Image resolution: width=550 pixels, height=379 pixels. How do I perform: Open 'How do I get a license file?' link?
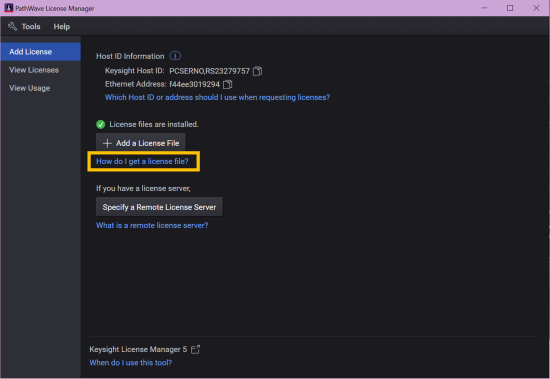coord(142,161)
